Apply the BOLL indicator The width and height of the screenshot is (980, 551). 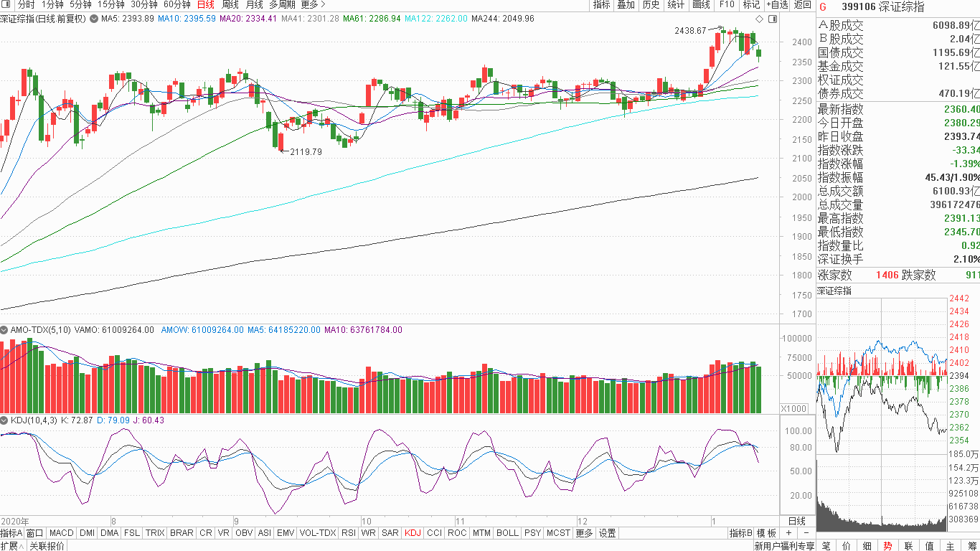(507, 533)
